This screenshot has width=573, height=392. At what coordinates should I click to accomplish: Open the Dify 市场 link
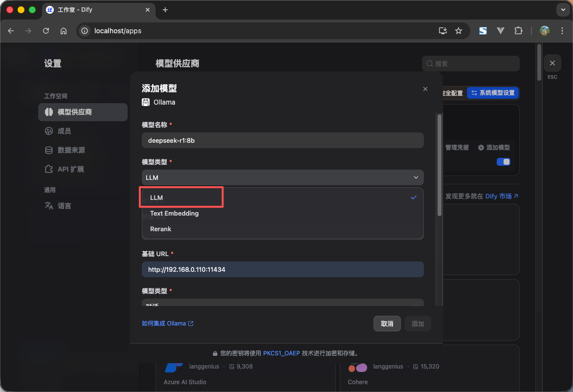[x=502, y=196]
